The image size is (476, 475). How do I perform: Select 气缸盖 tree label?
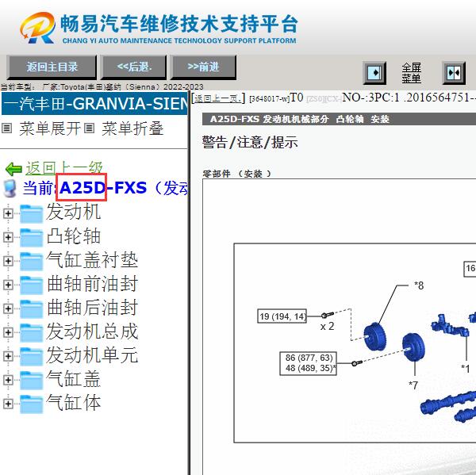coord(74,379)
